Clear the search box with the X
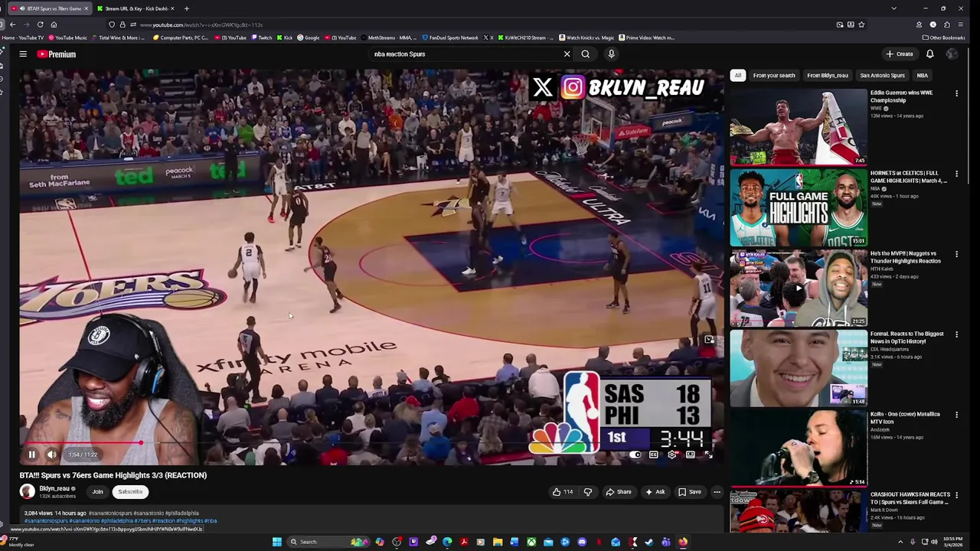980x551 pixels. tap(567, 54)
